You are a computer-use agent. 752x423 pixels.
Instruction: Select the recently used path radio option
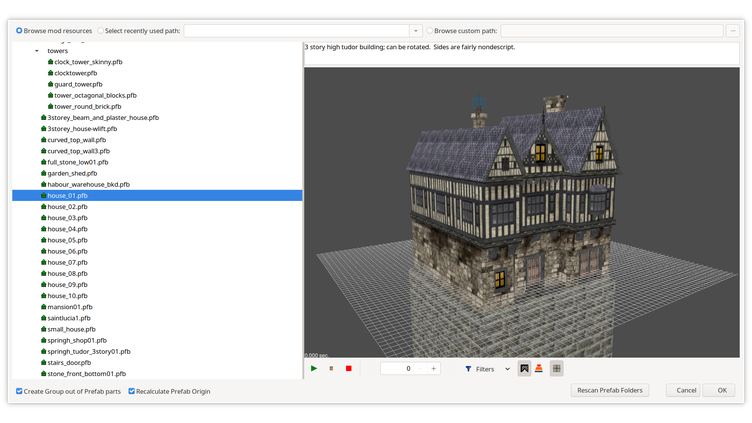click(101, 31)
